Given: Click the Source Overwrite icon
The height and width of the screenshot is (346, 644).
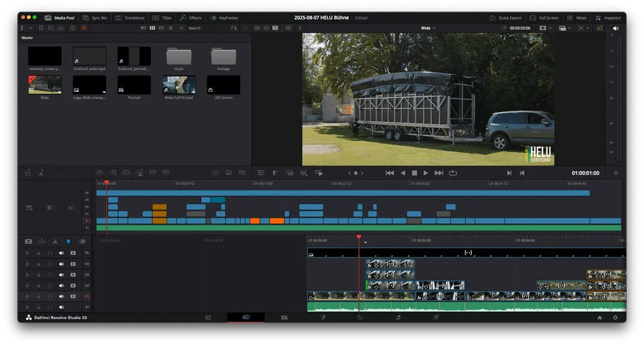Looking at the screenshot, I should (166, 173).
